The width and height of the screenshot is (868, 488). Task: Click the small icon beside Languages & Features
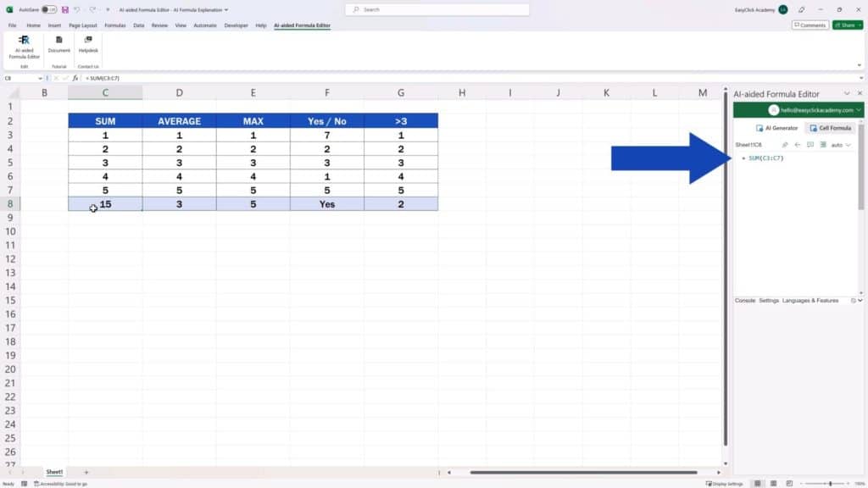[853, 301]
